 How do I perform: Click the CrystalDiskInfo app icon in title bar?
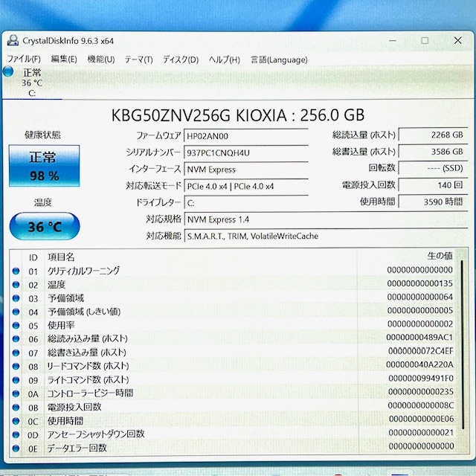tap(13, 40)
